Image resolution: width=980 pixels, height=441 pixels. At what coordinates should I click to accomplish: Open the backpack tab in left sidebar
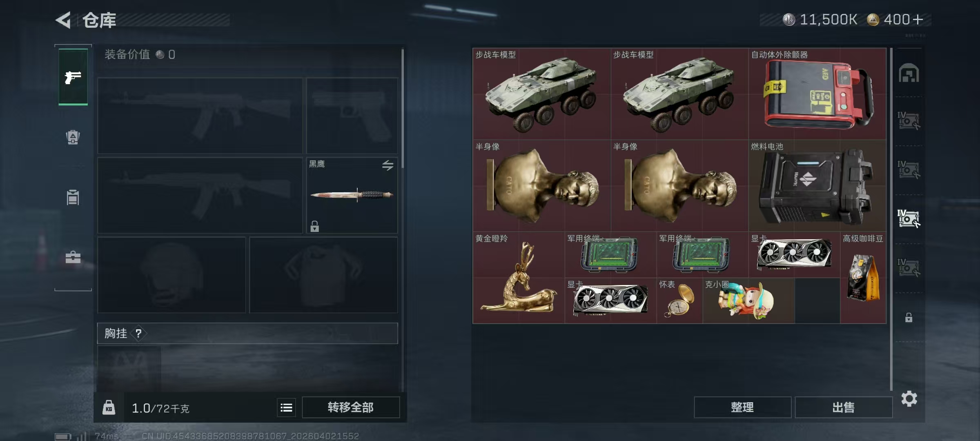[x=73, y=137]
